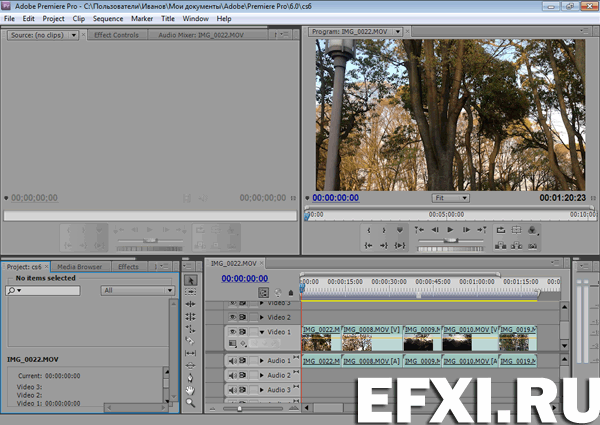Viewport: 600px width, 425px height.
Task: Select the Slide tool
Action: pos(191,365)
